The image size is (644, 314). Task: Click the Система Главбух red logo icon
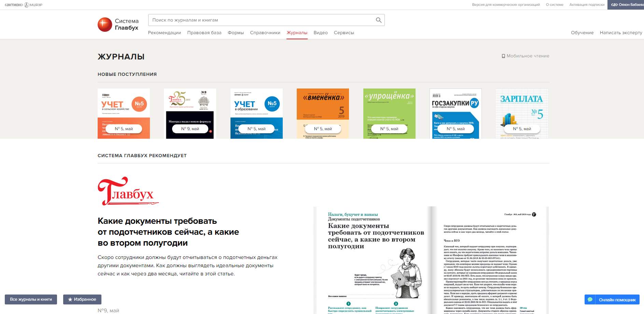click(105, 25)
